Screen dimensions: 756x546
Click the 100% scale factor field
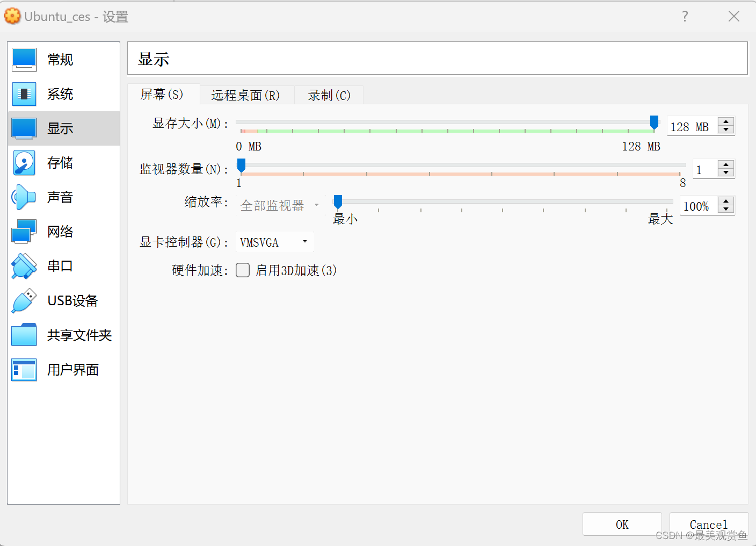pos(699,206)
